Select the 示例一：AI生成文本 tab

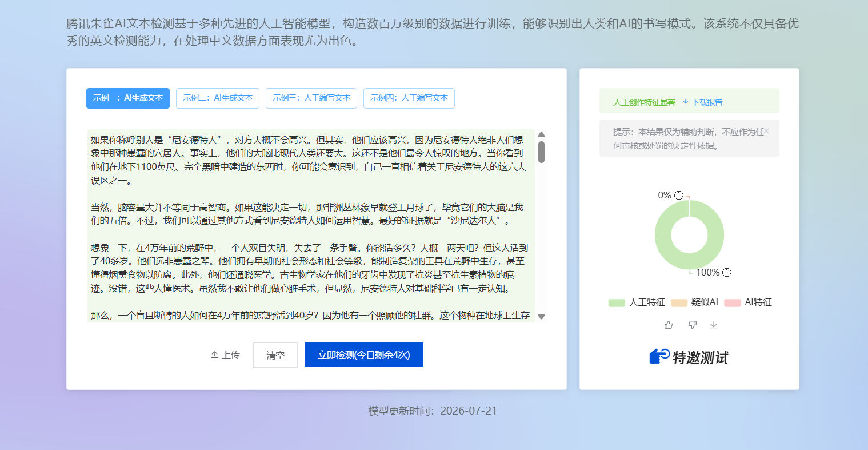click(x=128, y=98)
